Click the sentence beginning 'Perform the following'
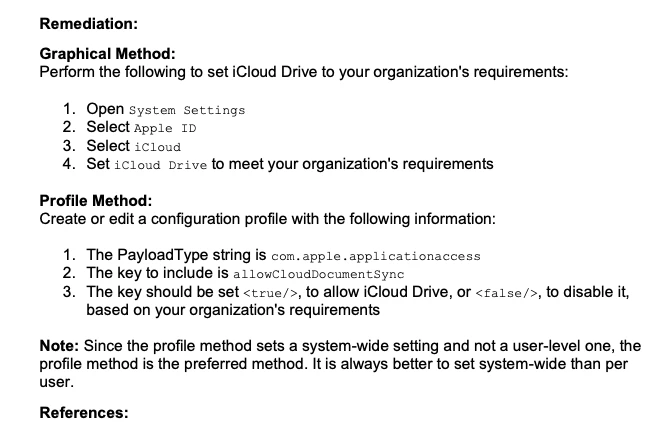This screenshot has width=670, height=422. (304, 72)
